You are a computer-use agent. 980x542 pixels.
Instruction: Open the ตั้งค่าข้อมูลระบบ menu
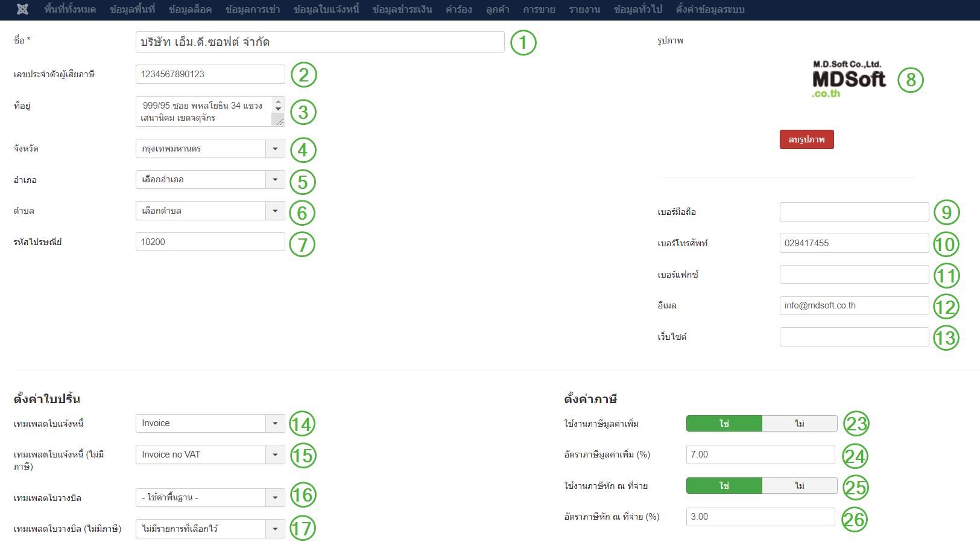click(710, 9)
